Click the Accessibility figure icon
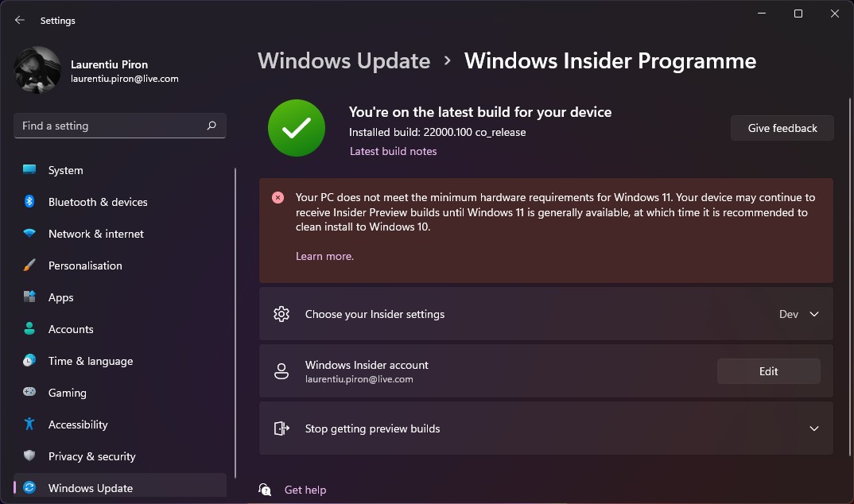 29,424
